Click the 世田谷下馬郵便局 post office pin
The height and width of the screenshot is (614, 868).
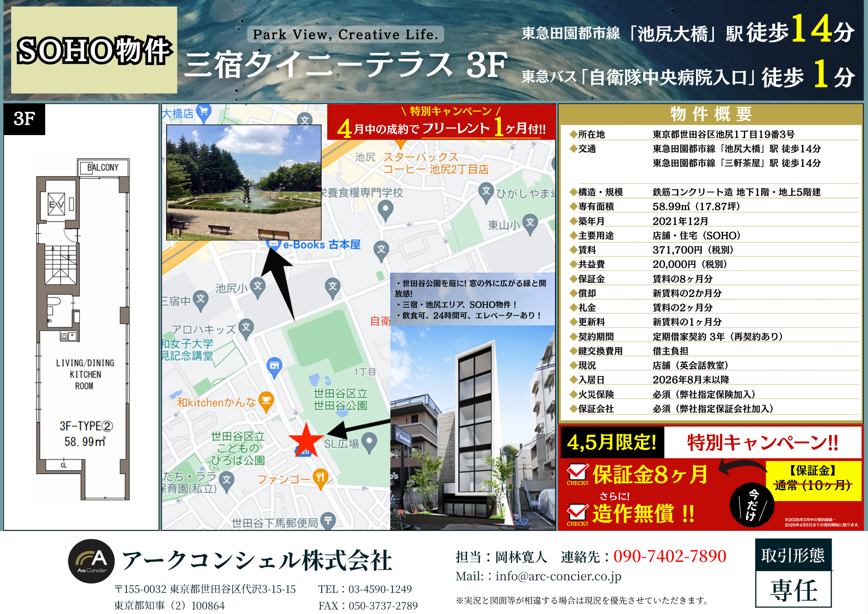tap(328, 520)
